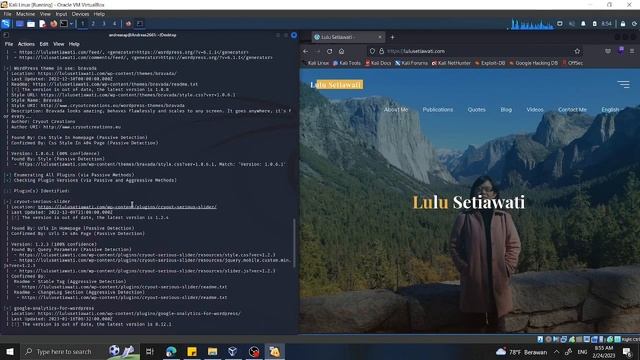Reload the page in Firefox

tap(329, 51)
